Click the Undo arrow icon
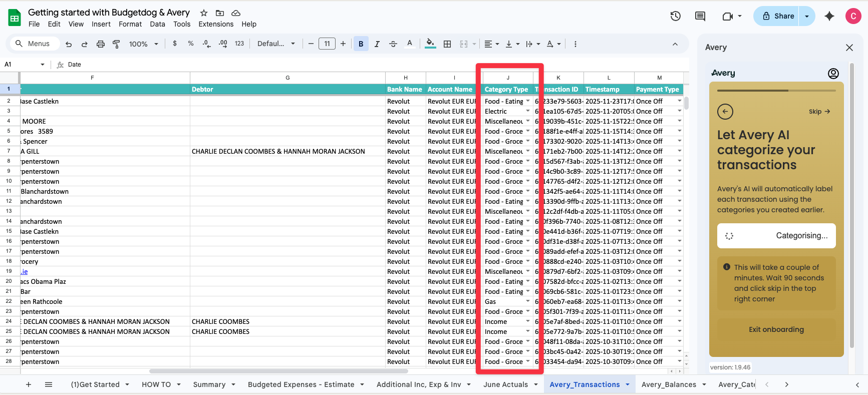The width and height of the screenshot is (868, 395). [x=69, y=44]
